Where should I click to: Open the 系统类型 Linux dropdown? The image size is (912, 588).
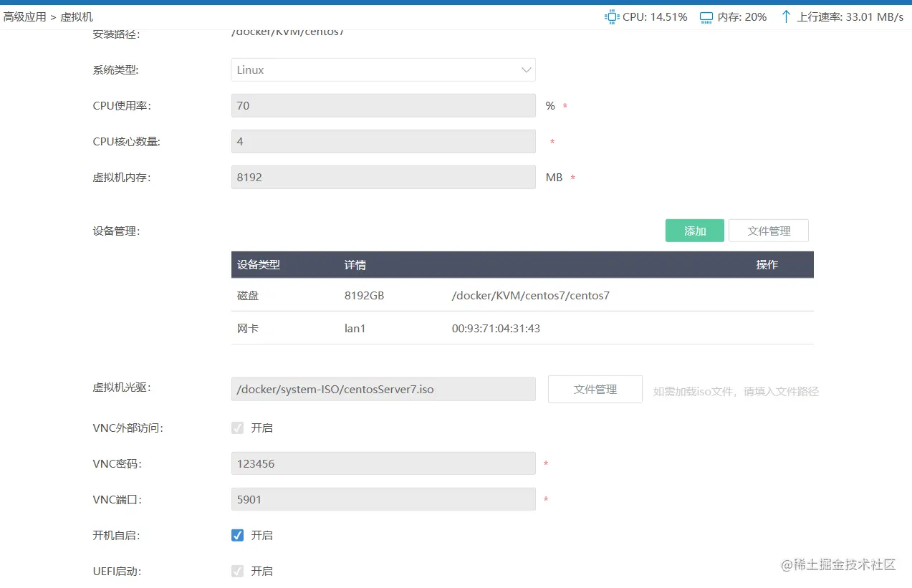tap(383, 69)
